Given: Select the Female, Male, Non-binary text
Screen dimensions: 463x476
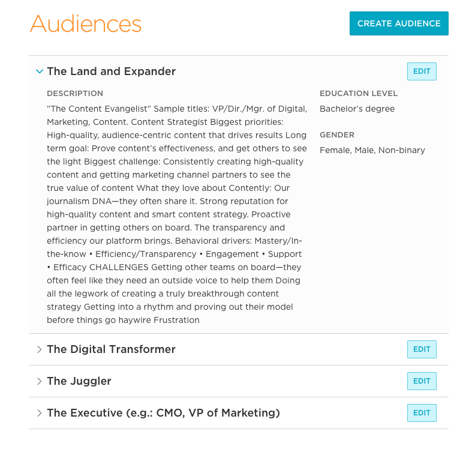Looking at the screenshot, I should 372,151.
